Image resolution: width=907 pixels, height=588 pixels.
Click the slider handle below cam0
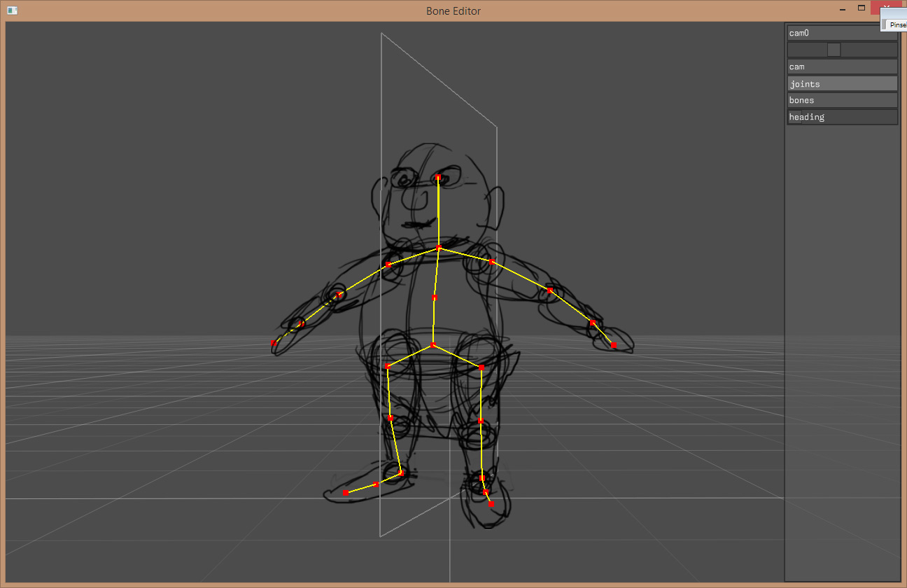tap(834, 50)
